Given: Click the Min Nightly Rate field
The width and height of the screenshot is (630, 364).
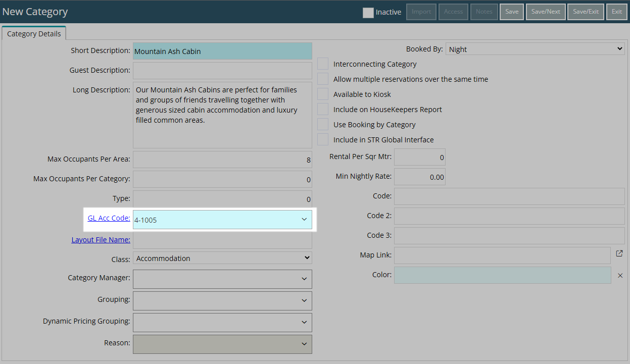Looking at the screenshot, I should [419, 177].
